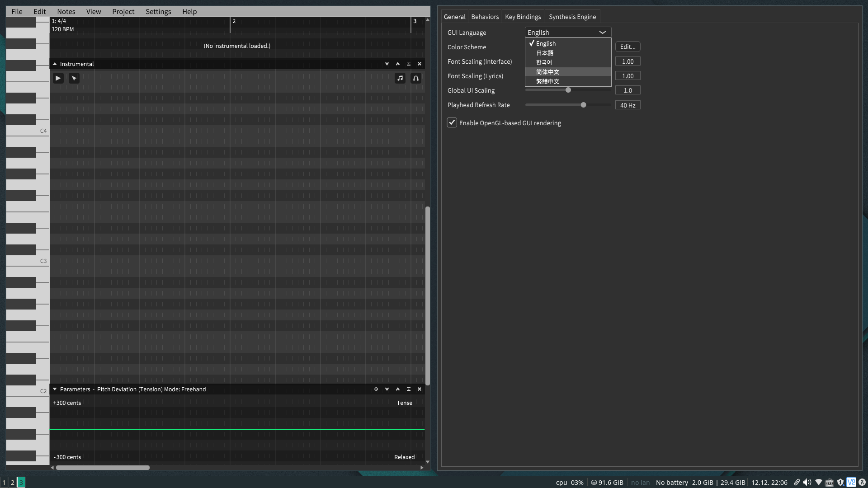
Task: Move the Parameters panel up with arrow icon
Action: click(x=398, y=389)
